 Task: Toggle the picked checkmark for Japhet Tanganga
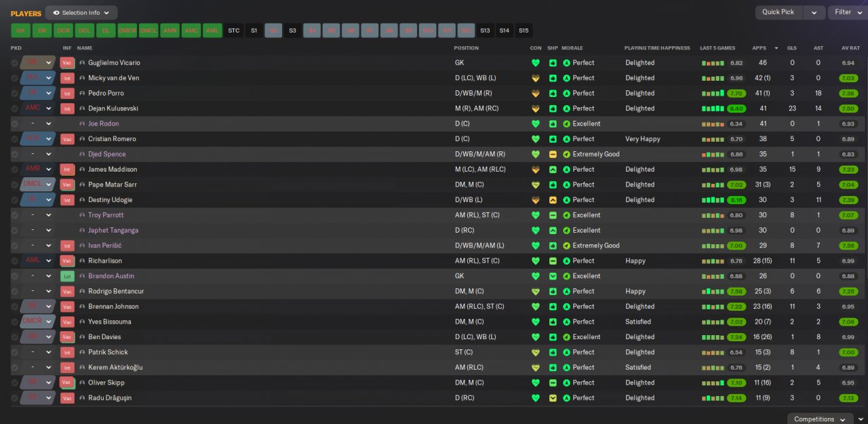pyautogui.click(x=15, y=231)
